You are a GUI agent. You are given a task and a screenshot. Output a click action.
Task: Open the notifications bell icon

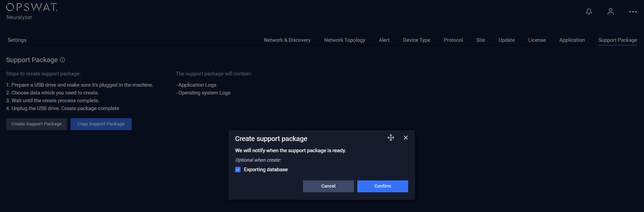[589, 12]
